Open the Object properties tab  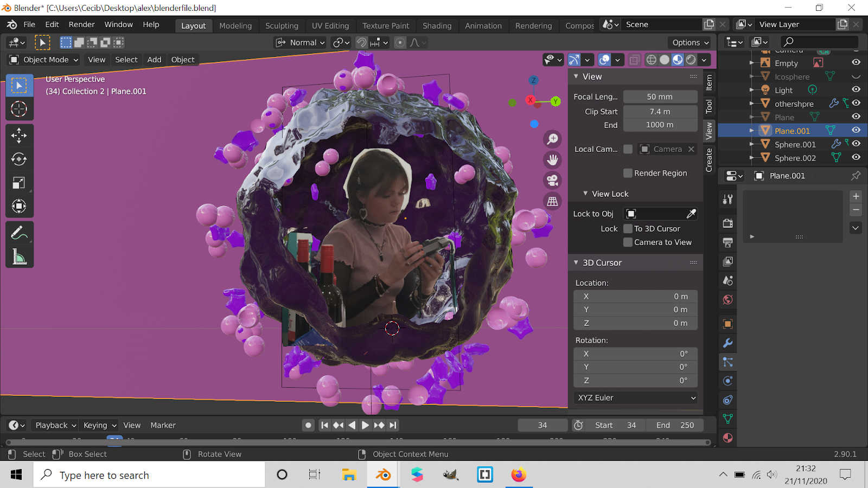[728, 324]
